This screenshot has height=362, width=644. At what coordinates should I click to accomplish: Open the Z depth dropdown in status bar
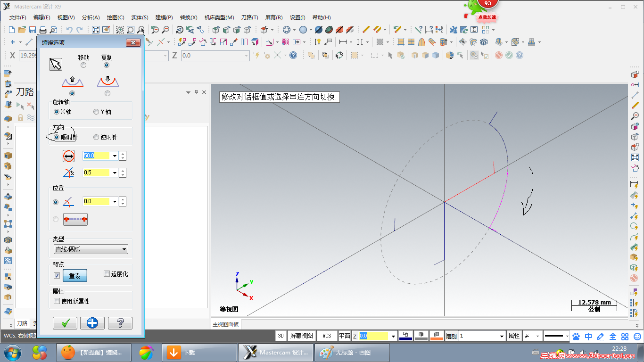click(x=393, y=336)
